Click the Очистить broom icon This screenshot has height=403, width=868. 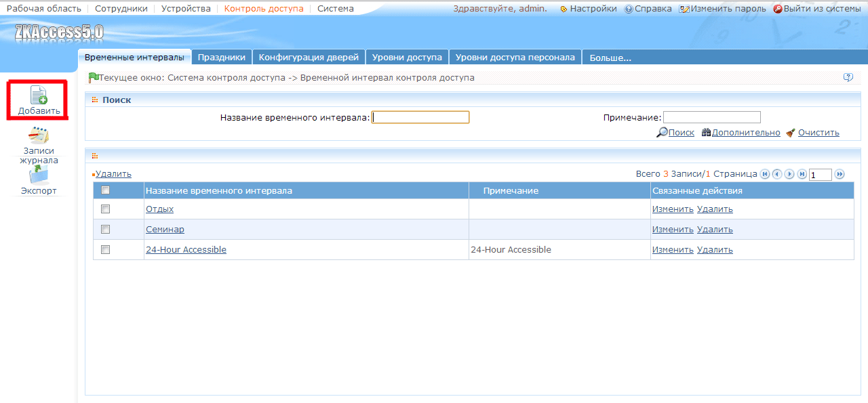pos(791,133)
